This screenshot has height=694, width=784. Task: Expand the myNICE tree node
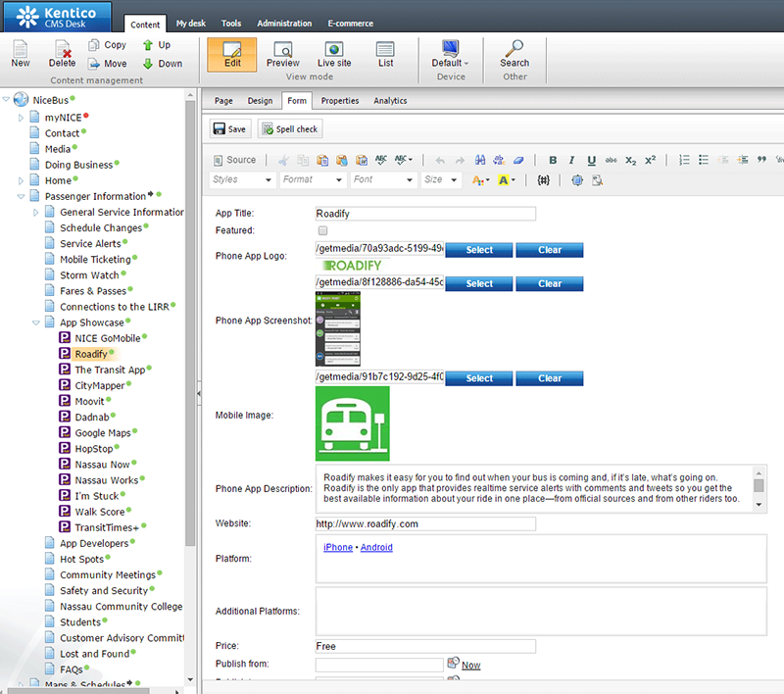tap(21, 118)
